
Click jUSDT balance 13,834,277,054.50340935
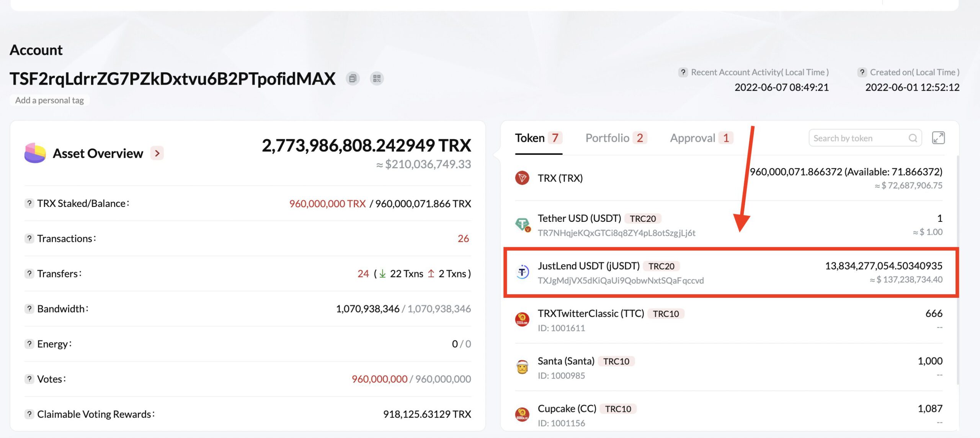click(884, 266)
